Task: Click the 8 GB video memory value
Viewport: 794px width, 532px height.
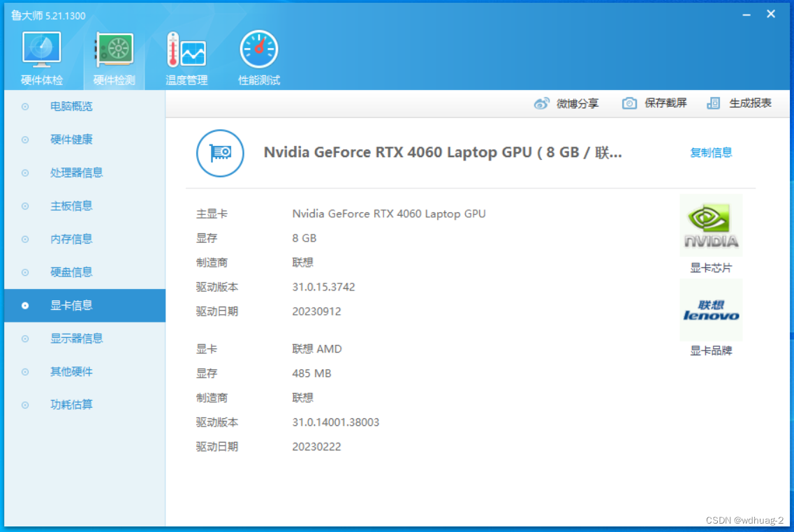Action: [x=304, y=238]
